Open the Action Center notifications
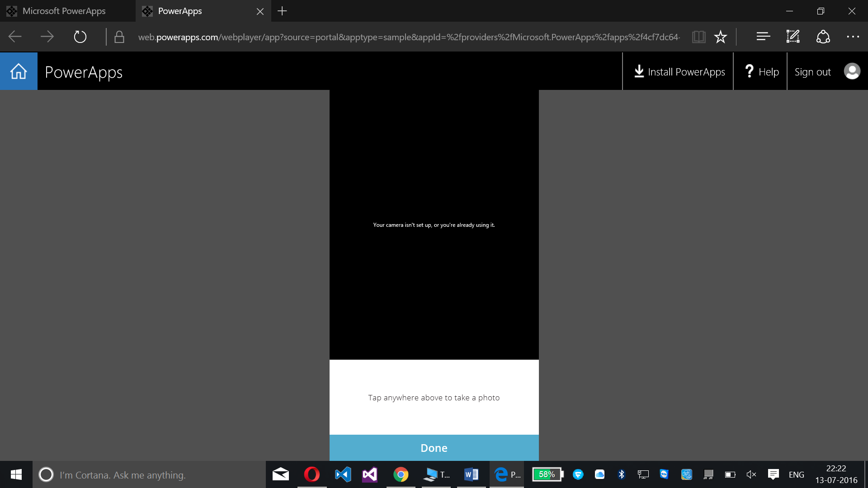 point(774,474)
